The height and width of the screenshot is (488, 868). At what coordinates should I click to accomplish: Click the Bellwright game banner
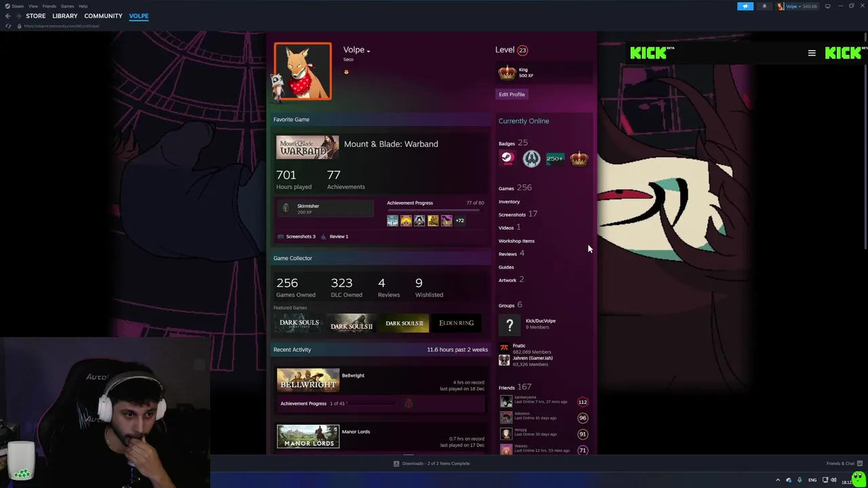coord(308,380)
